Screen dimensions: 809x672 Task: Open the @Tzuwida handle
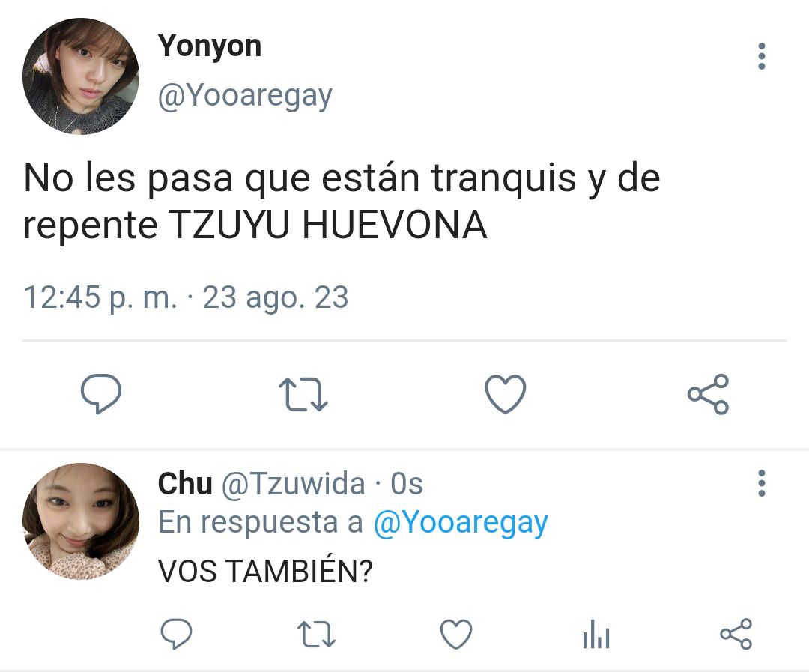(293, 484)
